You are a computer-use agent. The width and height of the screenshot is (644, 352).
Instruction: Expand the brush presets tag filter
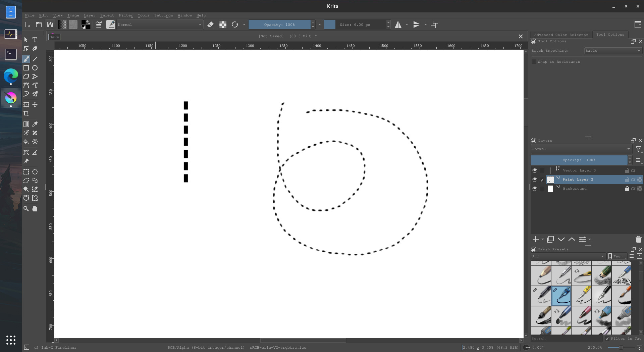pyautogui.click(x=568, y=256)
